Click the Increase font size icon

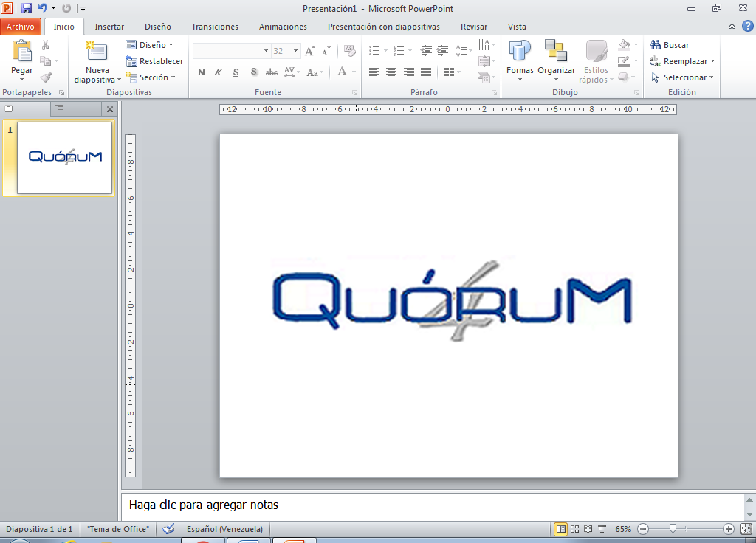pyautogui.click(x=310, y=51)
